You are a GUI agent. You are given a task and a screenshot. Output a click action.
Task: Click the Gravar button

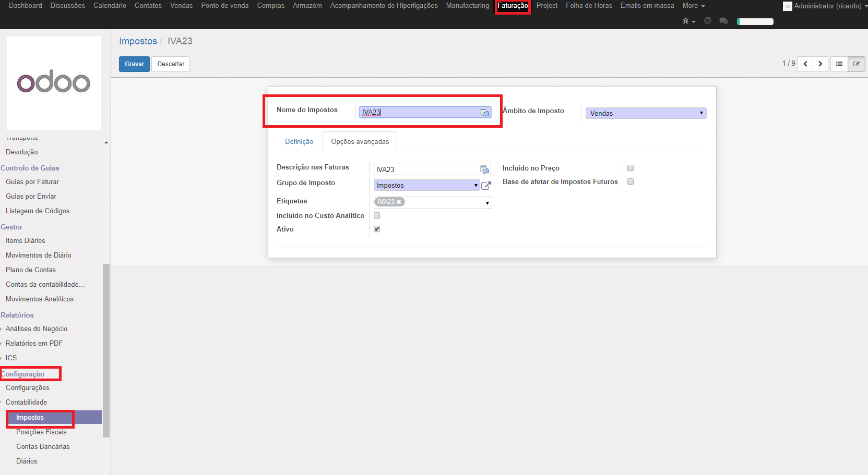coord(134,64)
